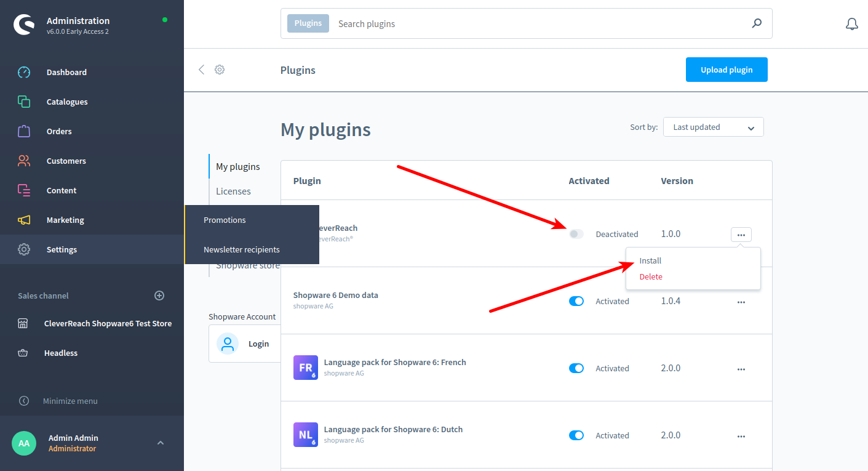Open the Orders section
Screen dimensions: 868x471
tap(59, 131)
